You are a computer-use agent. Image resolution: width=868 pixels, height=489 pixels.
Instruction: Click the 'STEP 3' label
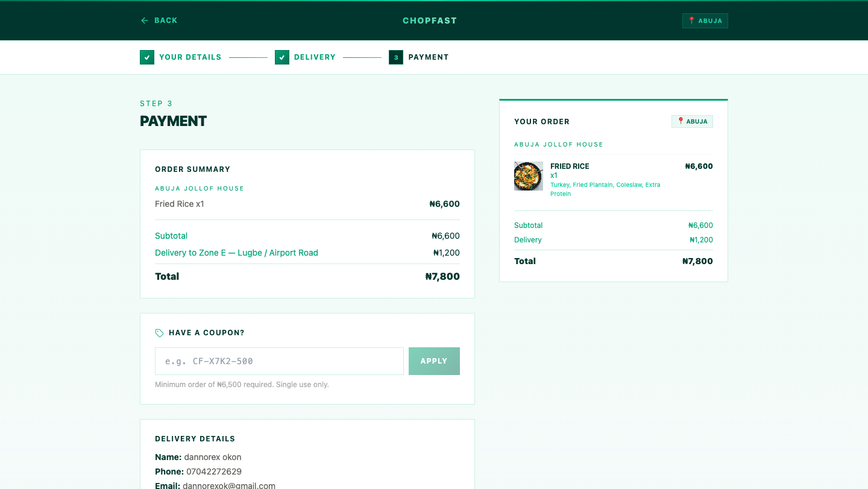click(x=157, y=104)
